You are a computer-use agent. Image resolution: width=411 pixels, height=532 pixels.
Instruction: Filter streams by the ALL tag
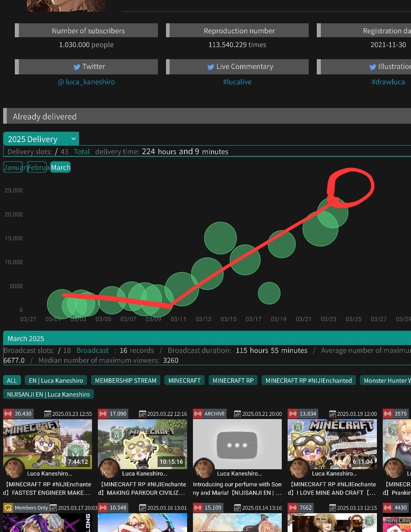click(12, 381)
